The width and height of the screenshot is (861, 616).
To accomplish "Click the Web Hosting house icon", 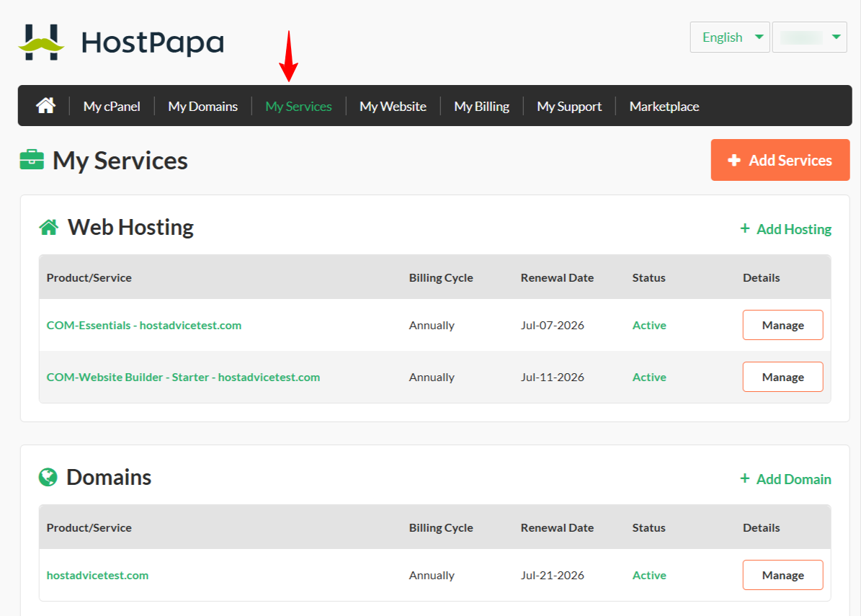I will point(49,227).
